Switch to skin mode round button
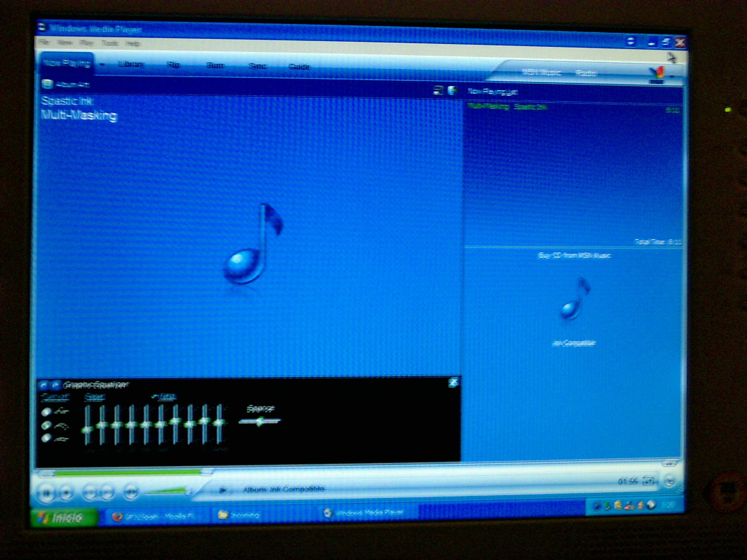 coord(669,481)
